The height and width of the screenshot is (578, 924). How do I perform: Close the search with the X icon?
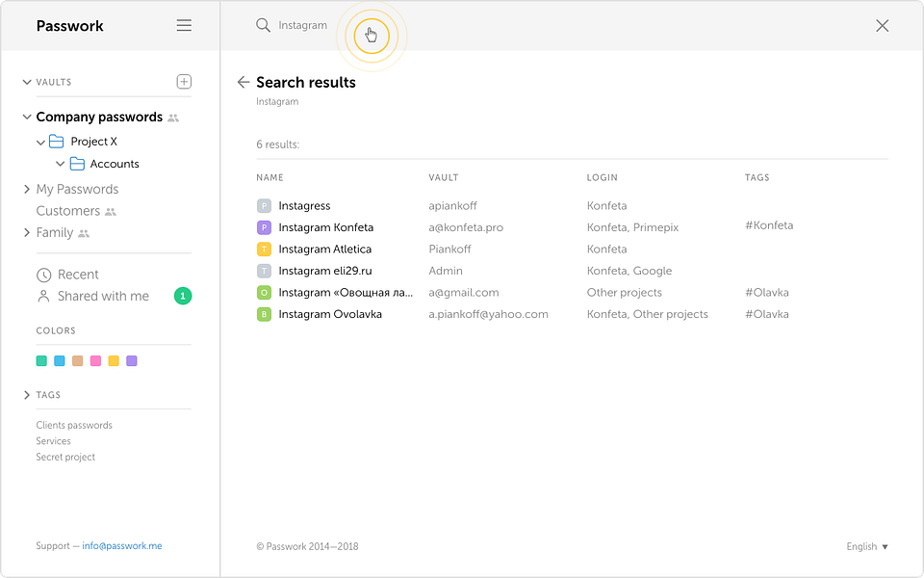click(883, 25)
